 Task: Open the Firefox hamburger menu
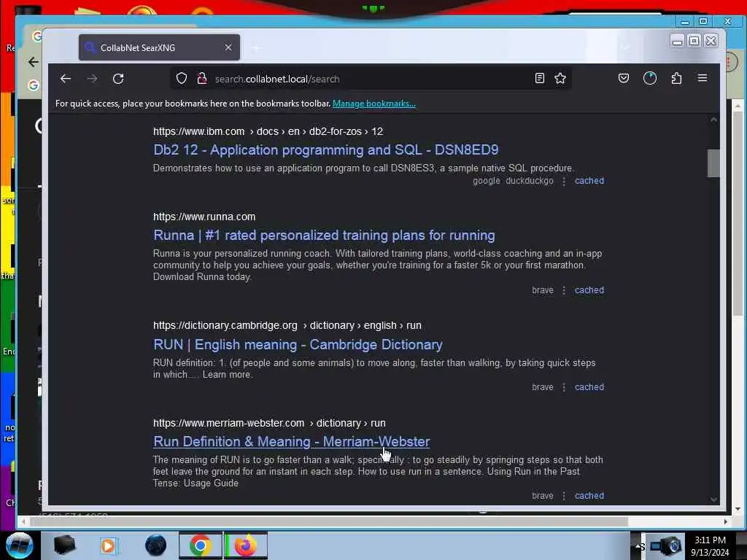coord(703,77)
